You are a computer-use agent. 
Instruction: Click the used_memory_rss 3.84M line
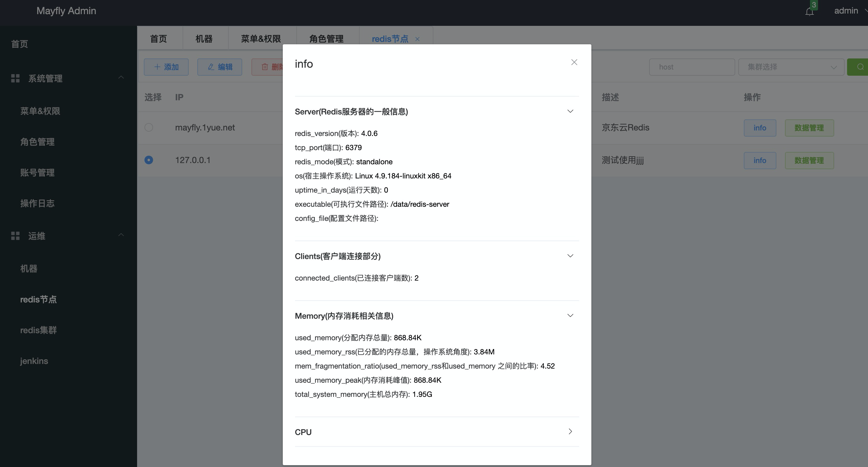click(395, 352)
